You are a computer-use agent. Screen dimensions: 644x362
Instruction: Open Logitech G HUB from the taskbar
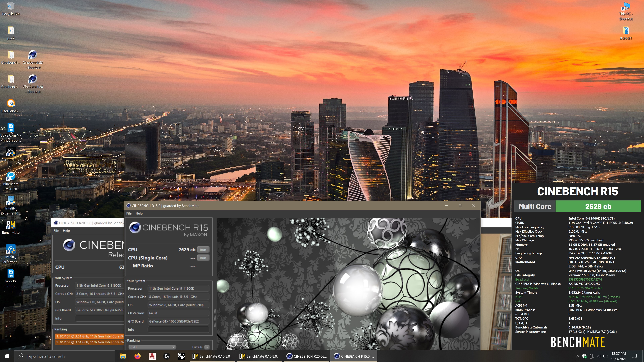pos(167,356)
